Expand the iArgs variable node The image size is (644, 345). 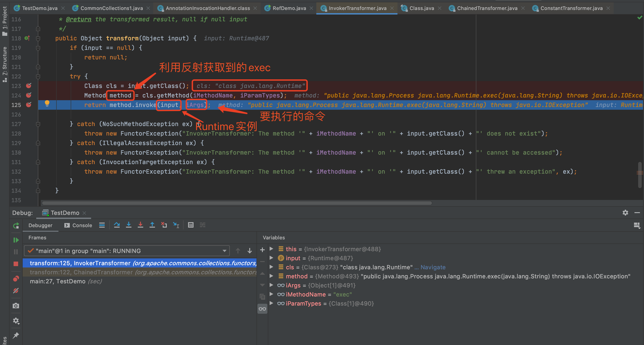pyautogui.click(x=271, y=285)
